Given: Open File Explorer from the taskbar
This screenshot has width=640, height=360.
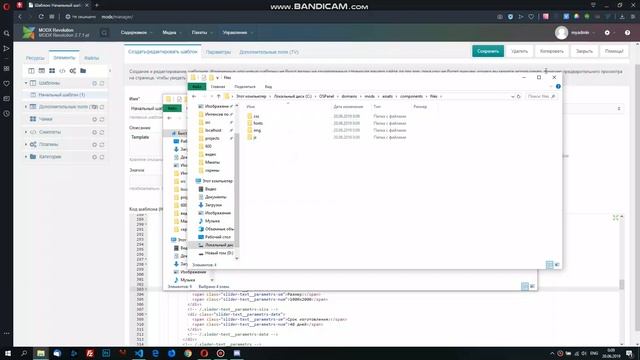Looking at the screenshot, I should (40, 353).
